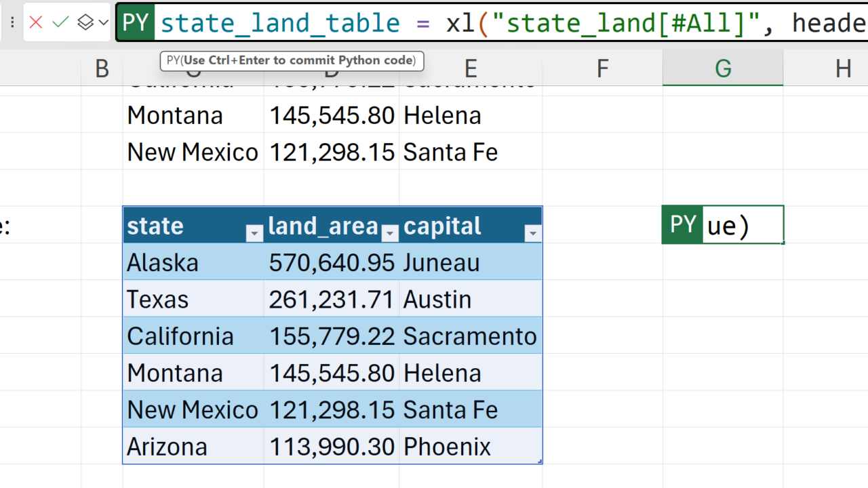This screenshot has width=868, height=488.
Task: Open the Python output type dropdown arrow
Action: 103,22
